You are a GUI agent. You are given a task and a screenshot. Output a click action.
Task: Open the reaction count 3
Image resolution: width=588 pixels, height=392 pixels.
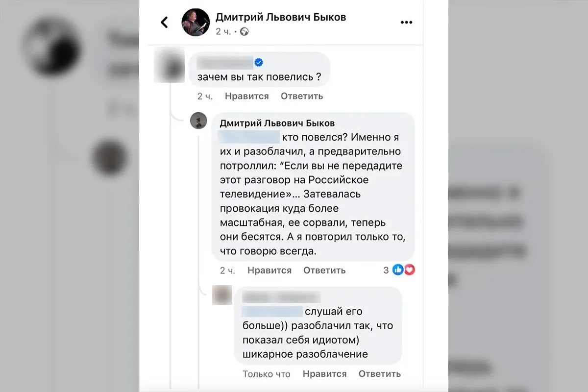pos(386,270)
